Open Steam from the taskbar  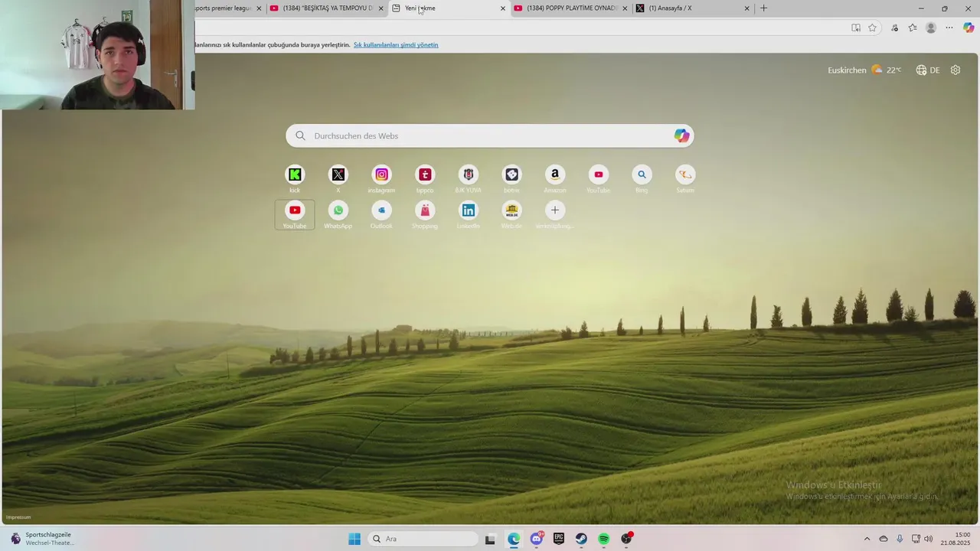pyautogui.click(x=581, y=539)
